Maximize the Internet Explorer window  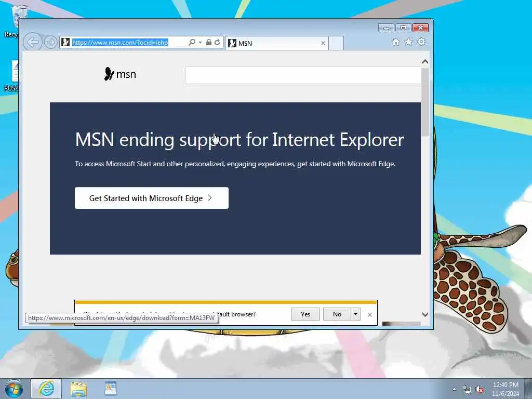pos(403,28)
